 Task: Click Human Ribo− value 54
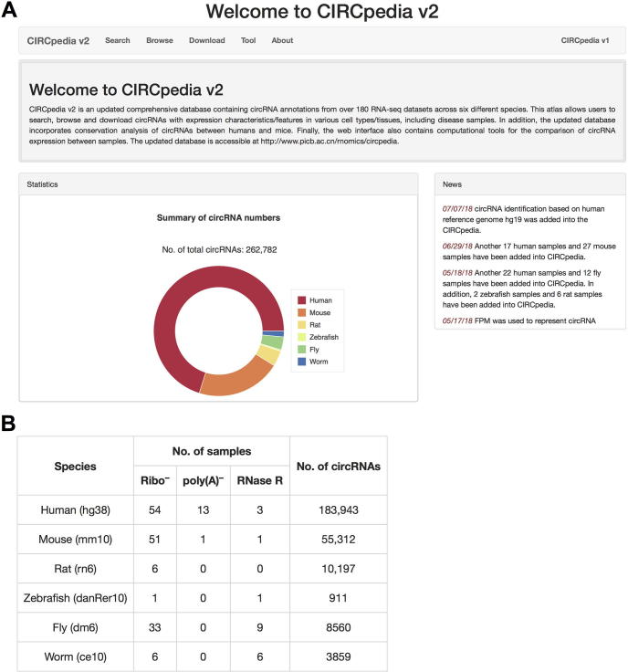pyautogui.click(x=154, y=510)
